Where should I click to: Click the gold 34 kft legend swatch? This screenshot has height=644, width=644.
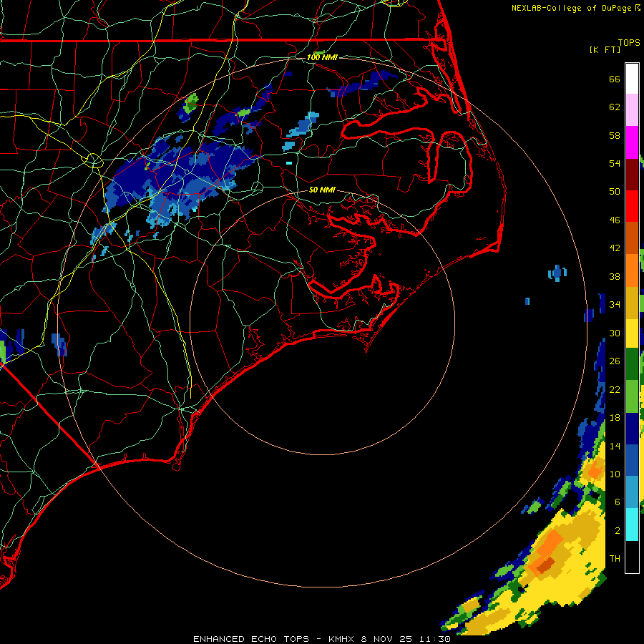(632, 303)
